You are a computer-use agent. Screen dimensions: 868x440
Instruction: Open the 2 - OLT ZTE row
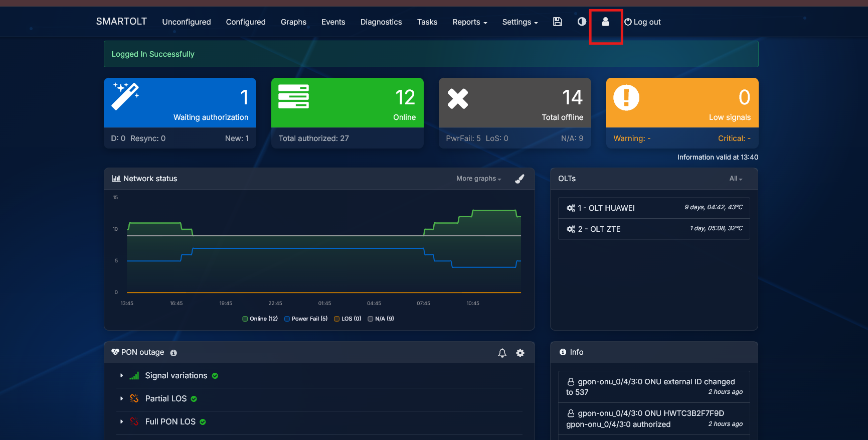(x=654, y=229)
